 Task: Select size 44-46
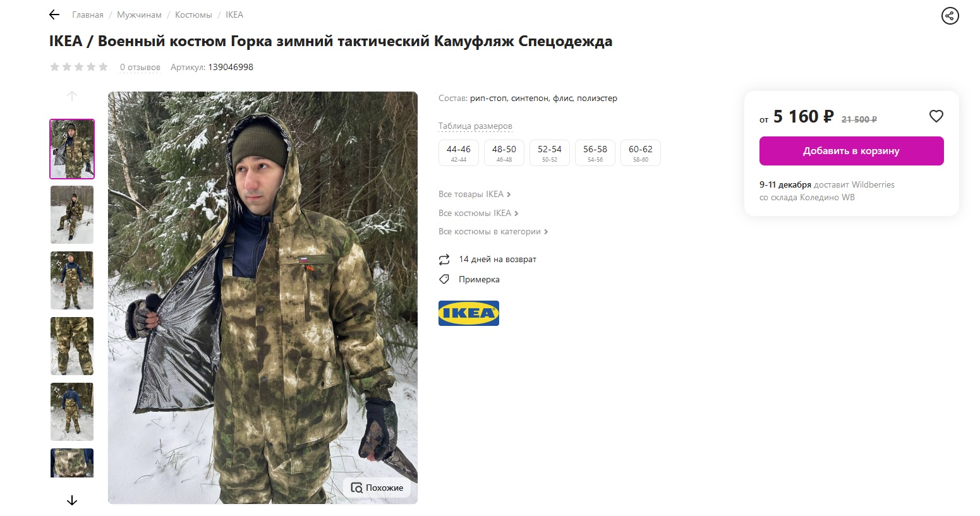tap(459, 153)
